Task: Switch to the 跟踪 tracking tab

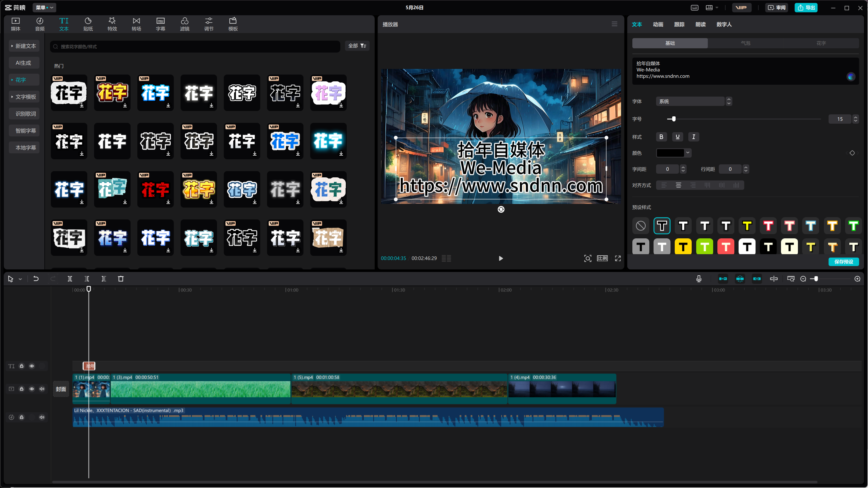Action: [679, 24]
